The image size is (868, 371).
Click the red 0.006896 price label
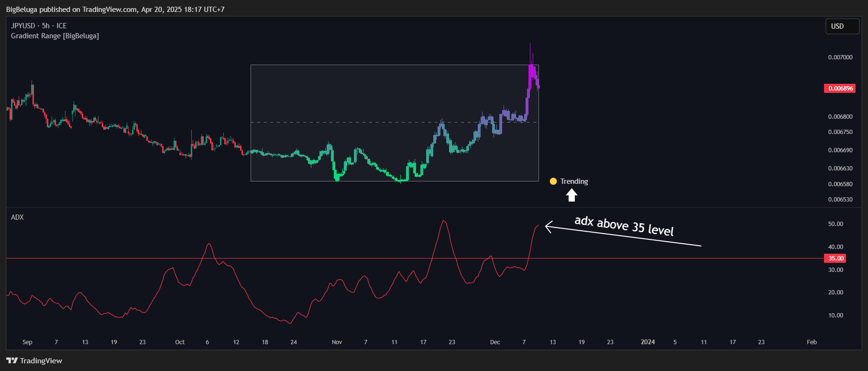[x=840, y=89]
